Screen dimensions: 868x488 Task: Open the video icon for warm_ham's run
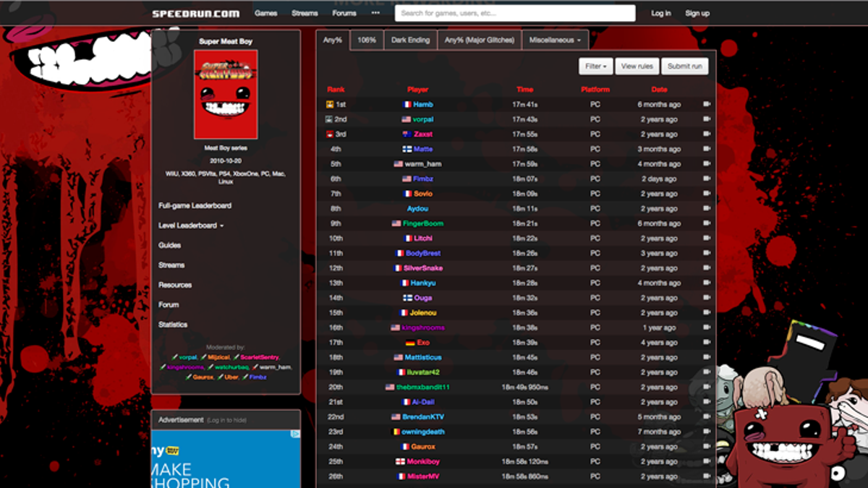click(707, 164)
